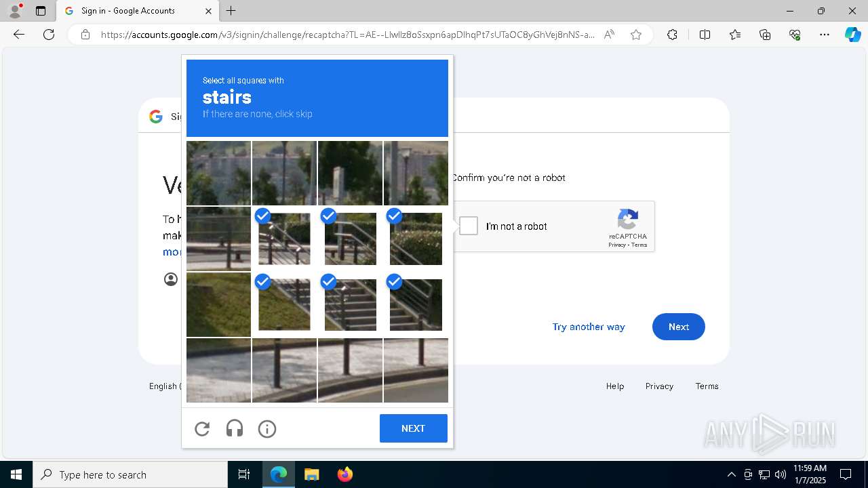Deselect second-row fourth-column tile
The height and width of the screenshot is (488, 868).
(x=416, y=239)
